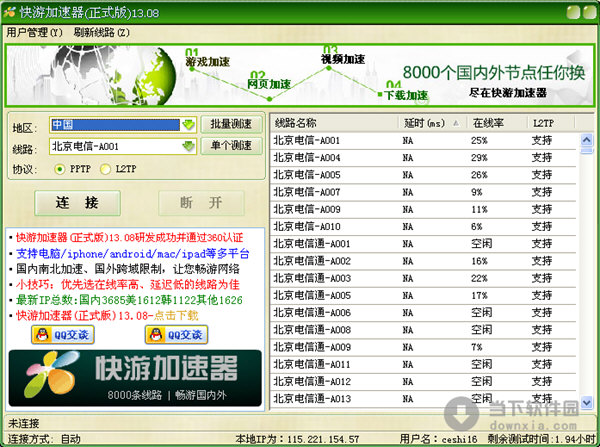Sort by 在线率 column header
Screen dimensions: 600x447
click(497, 123)
